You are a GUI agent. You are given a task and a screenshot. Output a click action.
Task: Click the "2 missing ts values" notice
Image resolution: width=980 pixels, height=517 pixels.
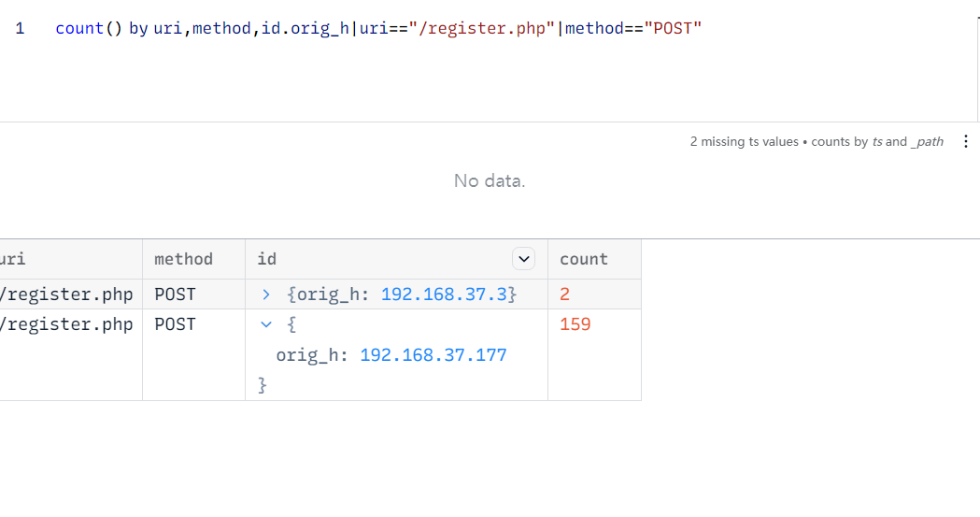click(744, 142)
